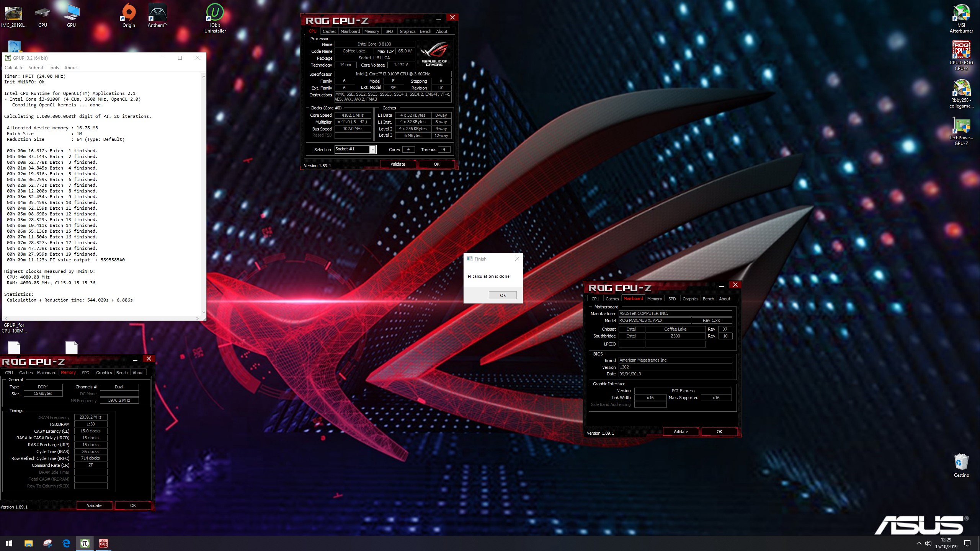
Task: Open IObit Uninstaller shortcut
Action: pos(215,18)
